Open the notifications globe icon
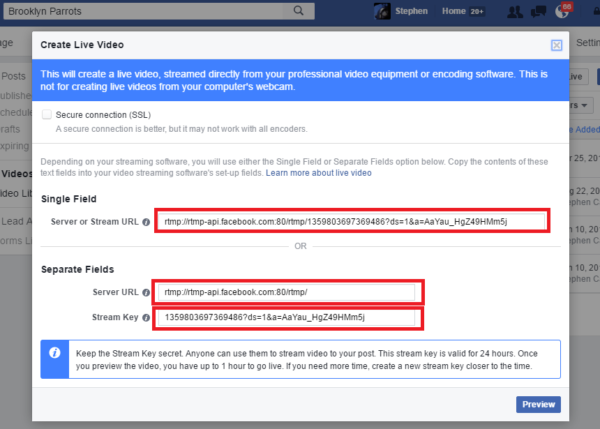This screenshot has width=600, height=429. pos(561,11)
